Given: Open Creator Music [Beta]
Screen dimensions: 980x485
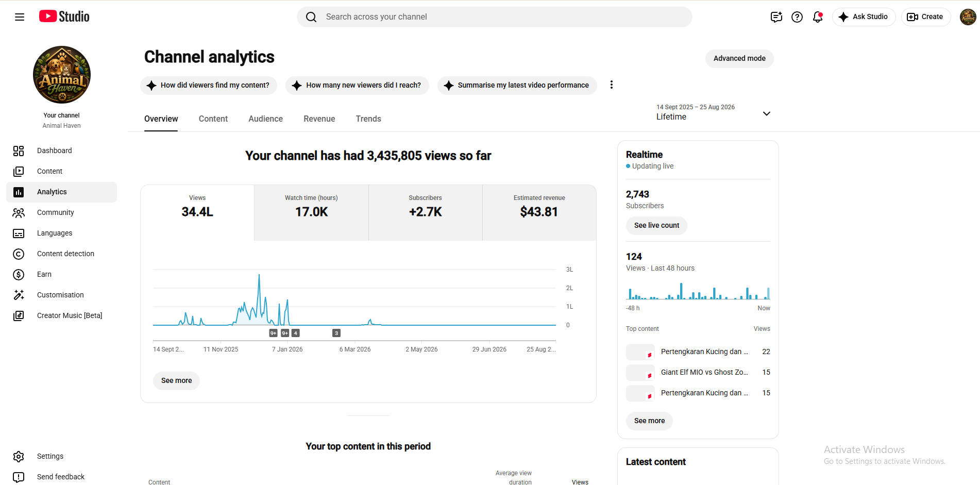Looking at the screenshot, I should tap(62, 315).
